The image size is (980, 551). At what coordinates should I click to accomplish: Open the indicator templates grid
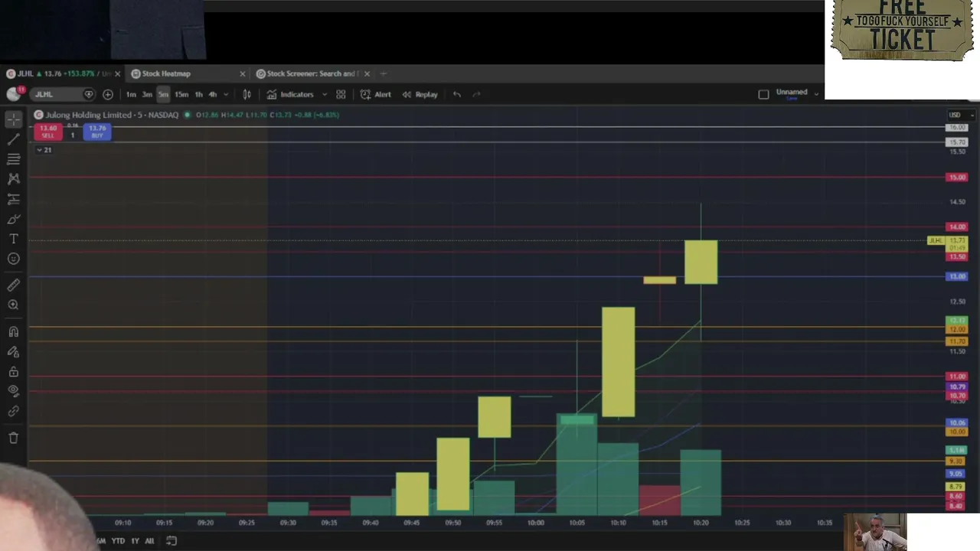(341, 94)
